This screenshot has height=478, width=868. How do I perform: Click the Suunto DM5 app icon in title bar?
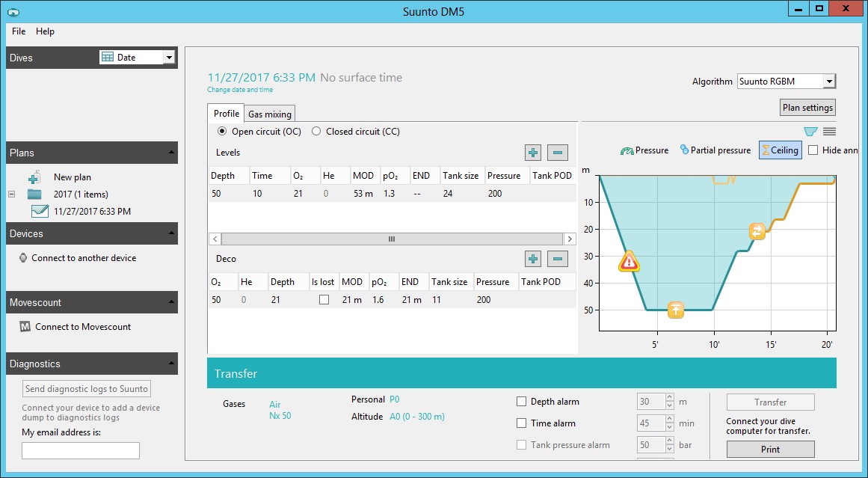(x=12, y=11)
